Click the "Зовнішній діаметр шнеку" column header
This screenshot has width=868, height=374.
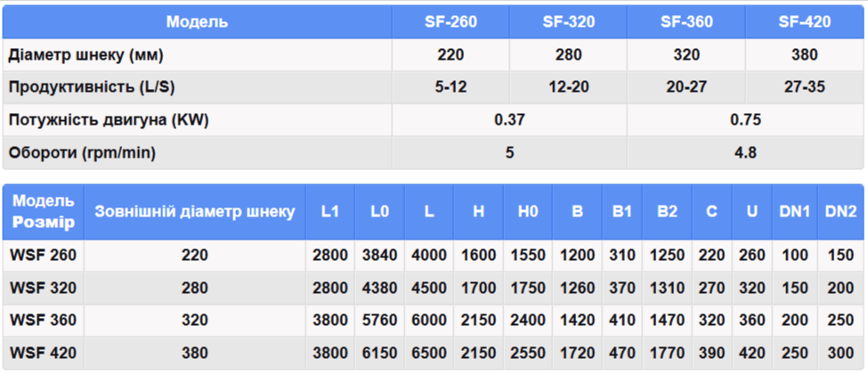click(195, 211)
